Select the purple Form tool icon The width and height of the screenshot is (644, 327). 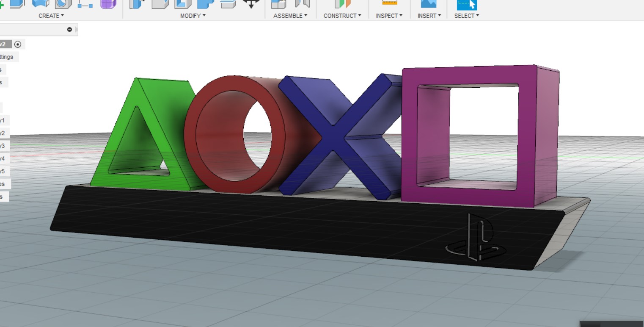tap(108, 4)
